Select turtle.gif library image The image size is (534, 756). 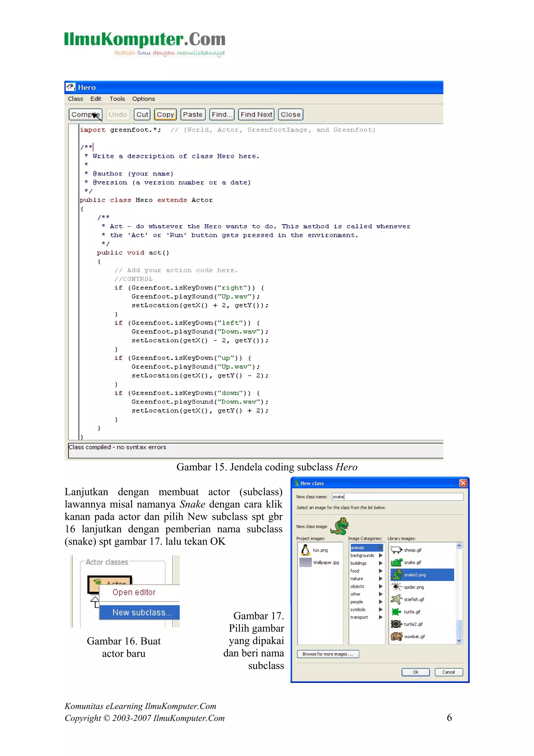(x=422, y=612)
